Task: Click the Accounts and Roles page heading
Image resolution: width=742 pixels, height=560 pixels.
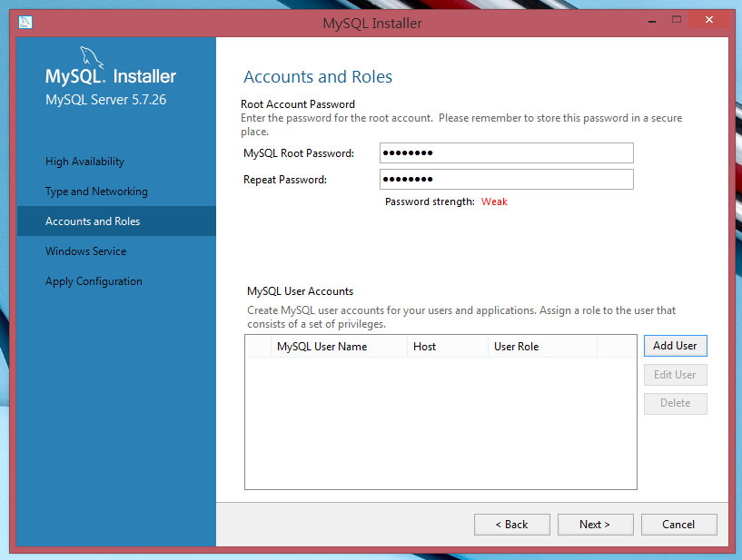Action: [x=318, y=76]
